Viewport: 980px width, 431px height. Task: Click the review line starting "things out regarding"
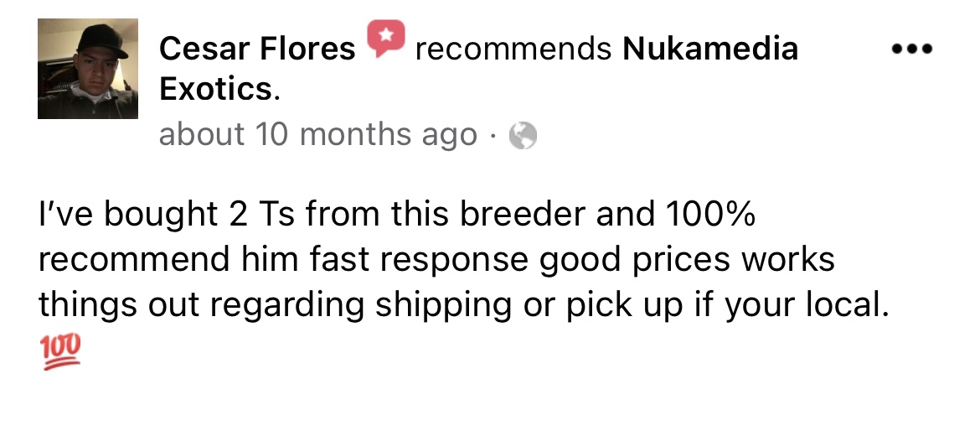(x=463, y=305)
